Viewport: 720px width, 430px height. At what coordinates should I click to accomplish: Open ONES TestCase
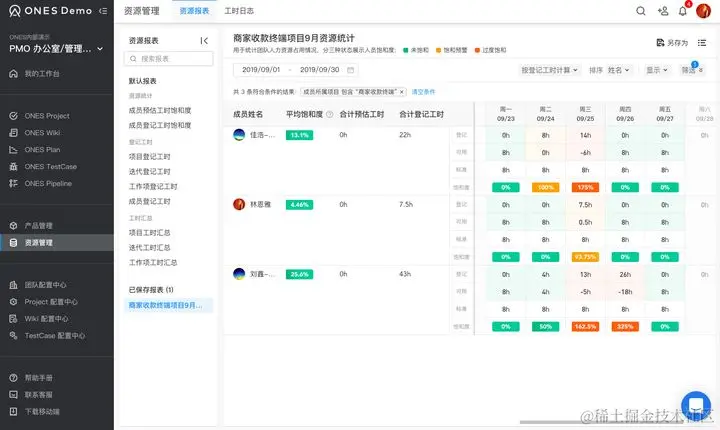(51, 167)
